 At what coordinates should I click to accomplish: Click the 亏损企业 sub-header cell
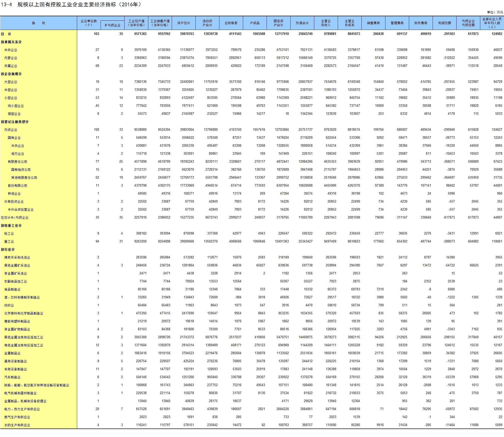pos(113,25)
